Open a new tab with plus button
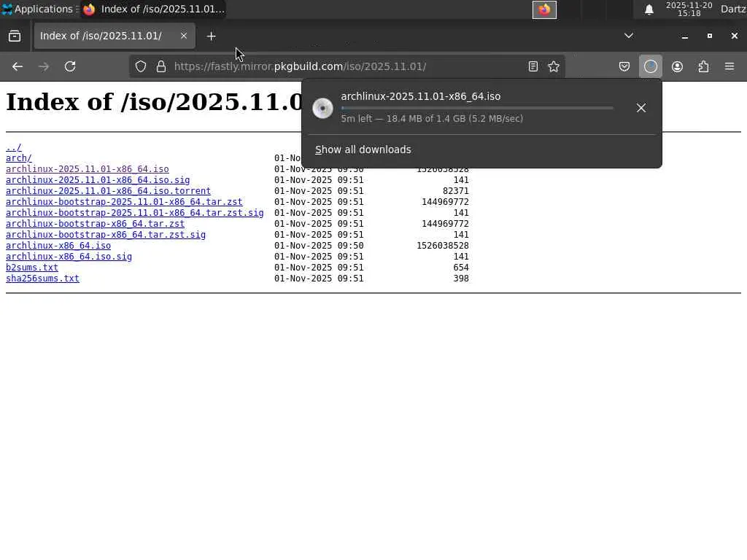This screenshot has height=560, width=747. [211, 36]
